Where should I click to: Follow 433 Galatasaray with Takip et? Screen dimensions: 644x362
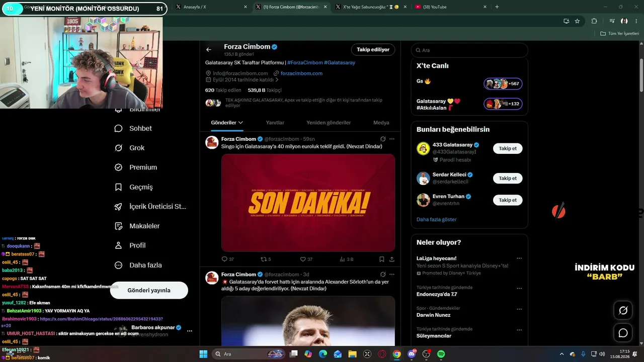pyautogui.click(x=508, y=148)
